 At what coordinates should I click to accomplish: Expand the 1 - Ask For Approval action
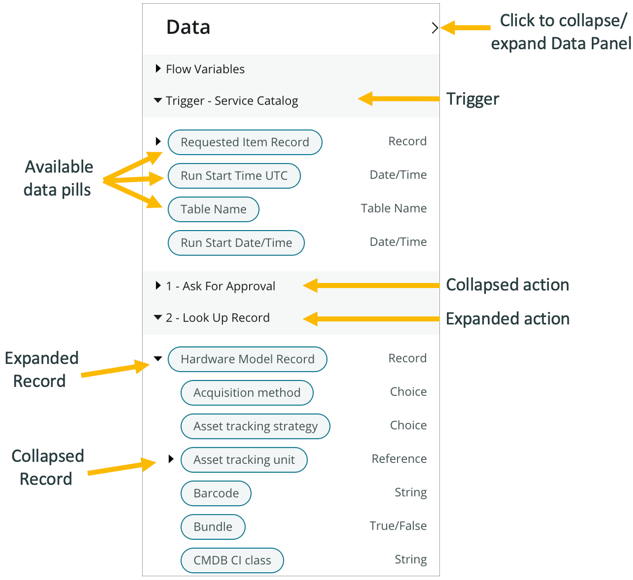159,286
